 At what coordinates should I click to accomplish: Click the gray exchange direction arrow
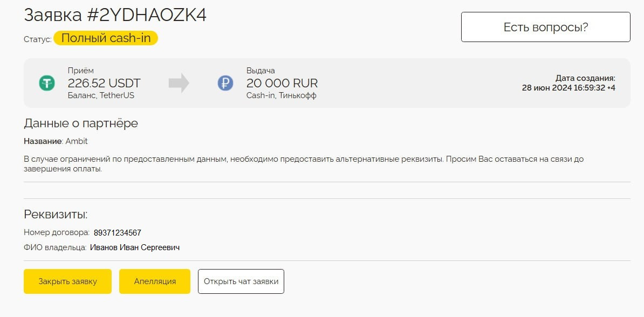point(179,83)
